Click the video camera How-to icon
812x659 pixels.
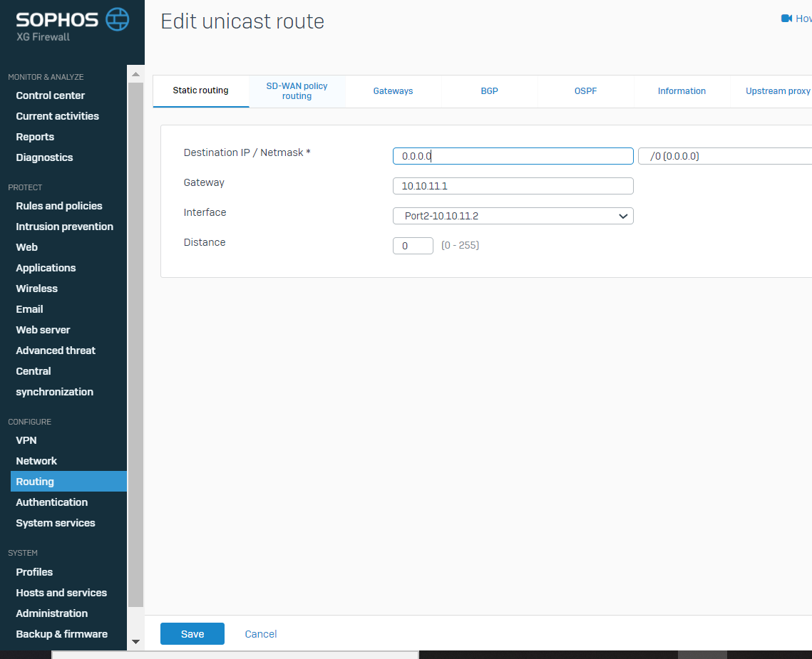786,19
